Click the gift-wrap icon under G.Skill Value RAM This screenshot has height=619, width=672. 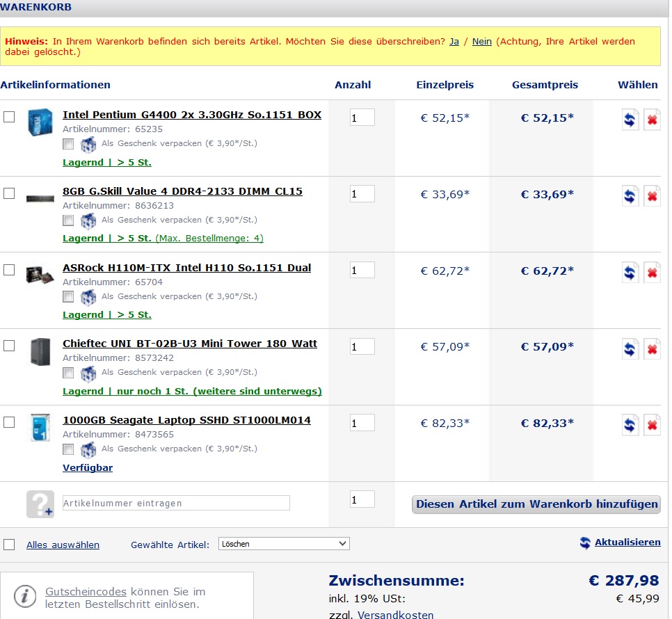click(x=88, y=220)
